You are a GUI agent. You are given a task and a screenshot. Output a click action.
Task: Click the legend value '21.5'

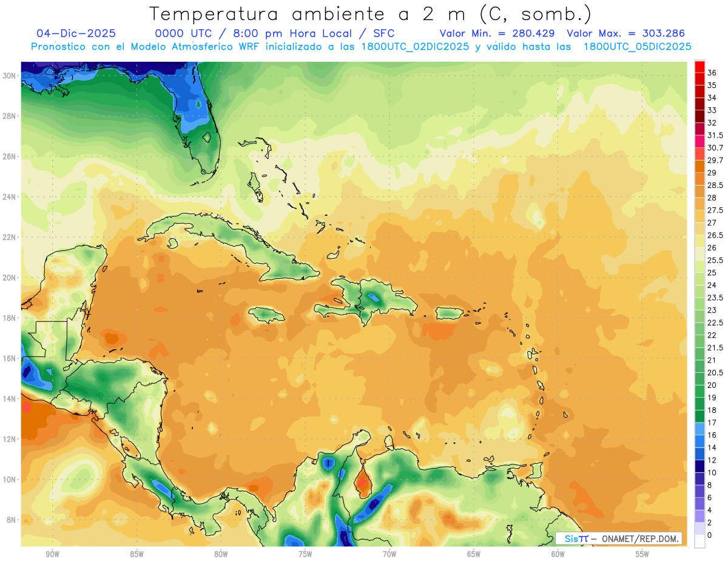(x=715, y=347)
